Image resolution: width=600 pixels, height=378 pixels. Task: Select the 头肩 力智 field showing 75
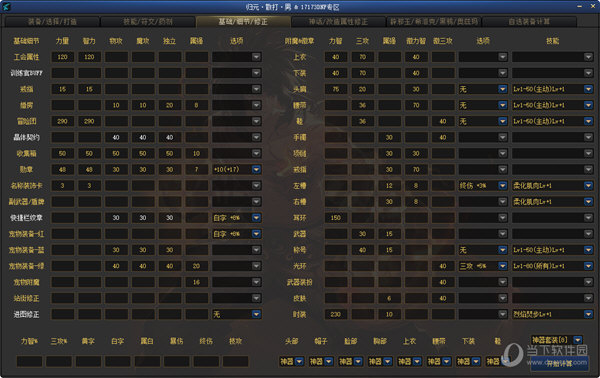(x=336, y=89)
